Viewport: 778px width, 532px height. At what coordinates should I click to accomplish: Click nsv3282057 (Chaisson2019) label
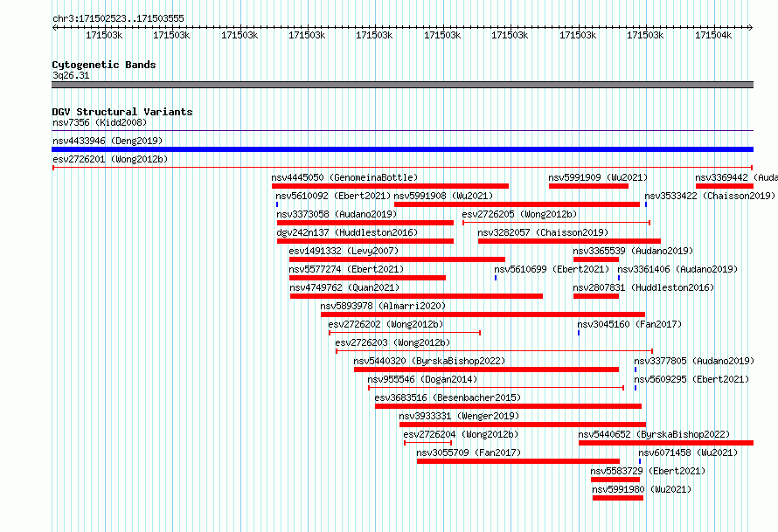[543, 232]
